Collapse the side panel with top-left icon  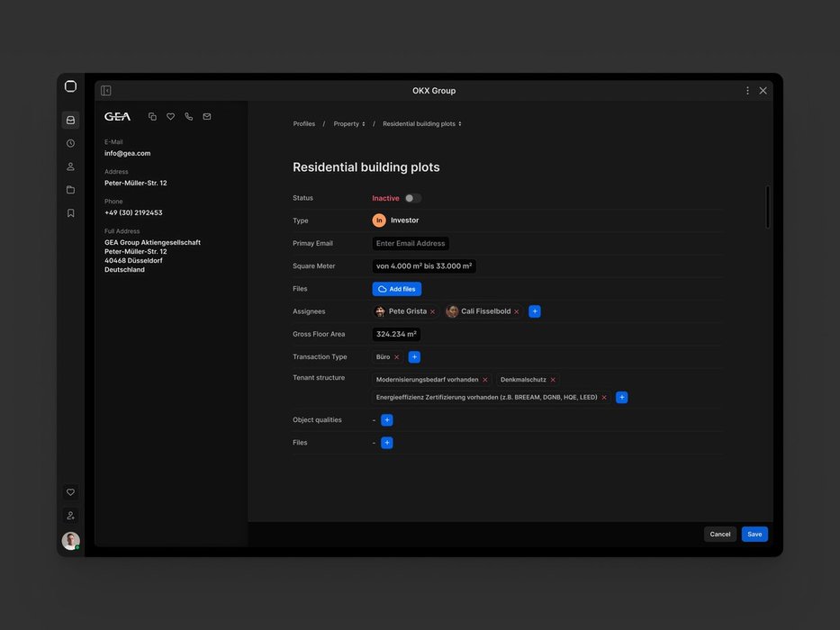pos(106,91)
